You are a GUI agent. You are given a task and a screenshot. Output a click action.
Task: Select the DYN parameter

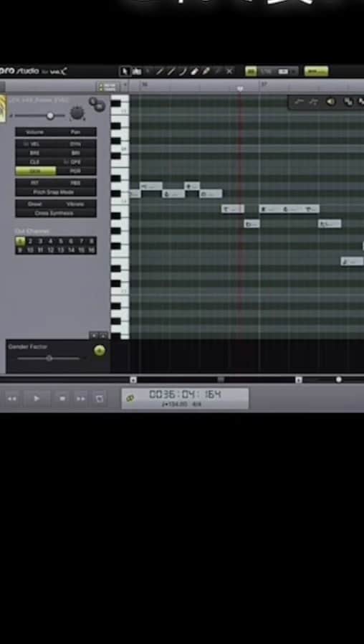(x=75, y=144)
